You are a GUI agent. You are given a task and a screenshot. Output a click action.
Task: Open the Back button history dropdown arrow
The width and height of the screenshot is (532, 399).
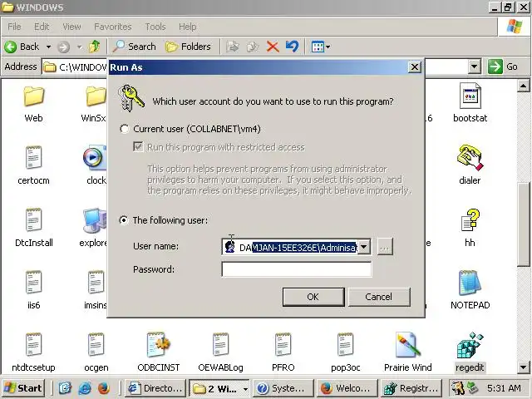point(48,47)
